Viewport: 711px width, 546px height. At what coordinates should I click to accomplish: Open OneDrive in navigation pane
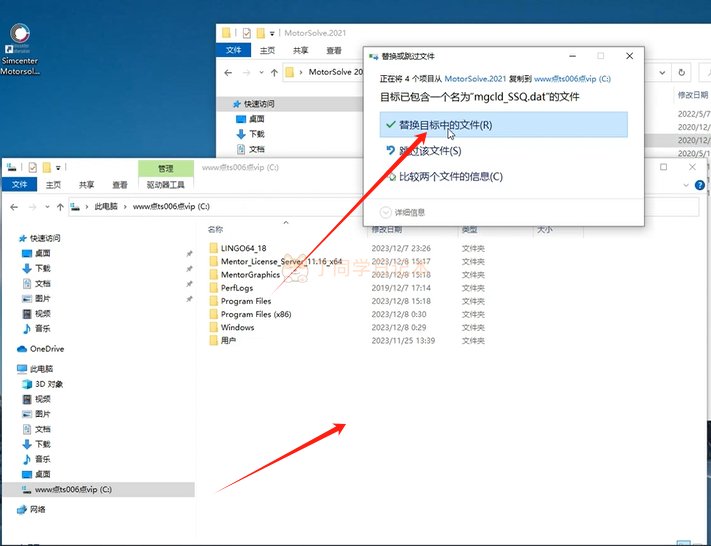46,349
